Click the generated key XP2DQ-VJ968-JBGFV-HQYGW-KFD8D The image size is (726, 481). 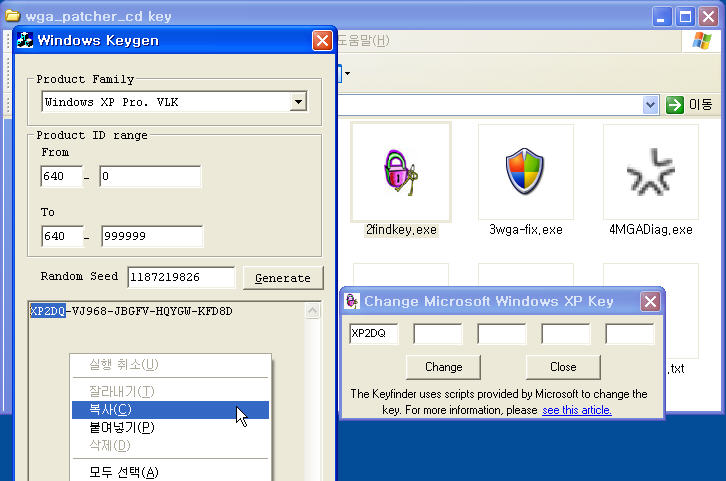click(x=131, y=311)
